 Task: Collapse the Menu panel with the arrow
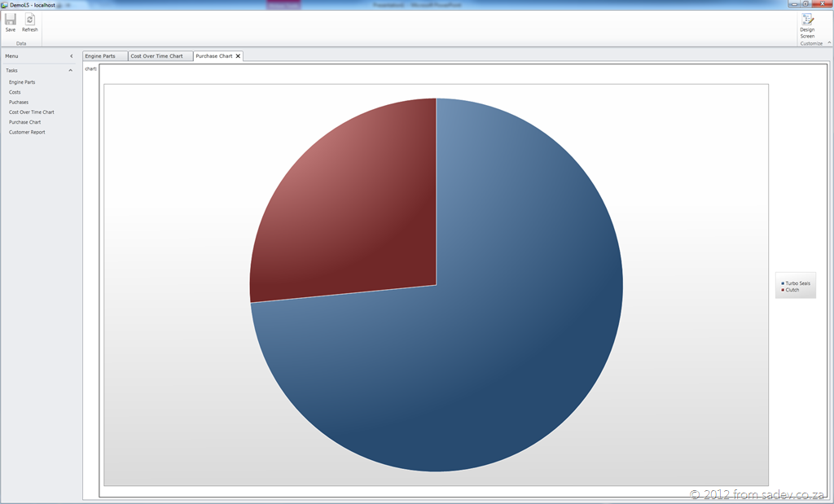pyautogui.click(x=72, y=56)
